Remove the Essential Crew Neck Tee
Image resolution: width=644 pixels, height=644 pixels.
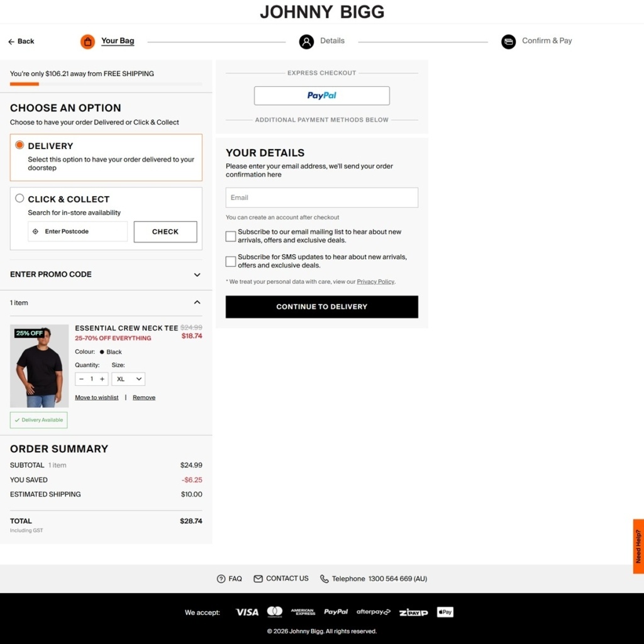tap(144, 397)
